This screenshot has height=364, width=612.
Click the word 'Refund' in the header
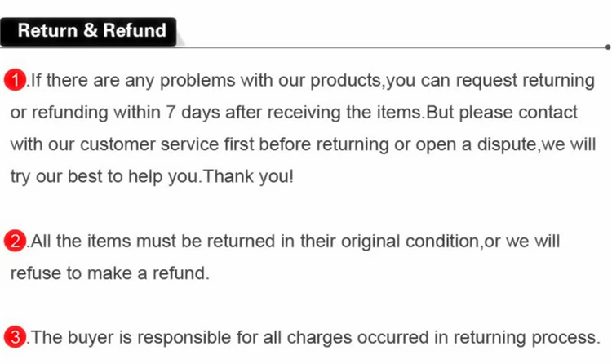pos(135,30)
